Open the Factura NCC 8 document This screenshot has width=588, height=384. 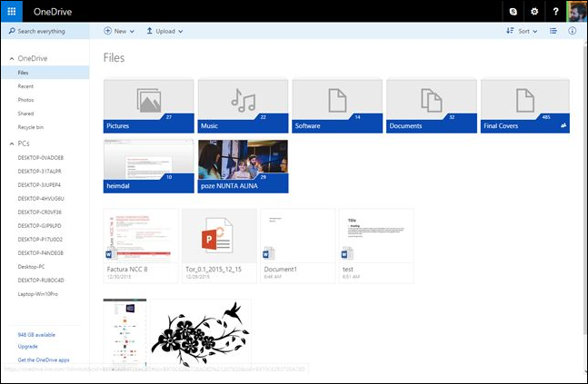tap(141, 246)
